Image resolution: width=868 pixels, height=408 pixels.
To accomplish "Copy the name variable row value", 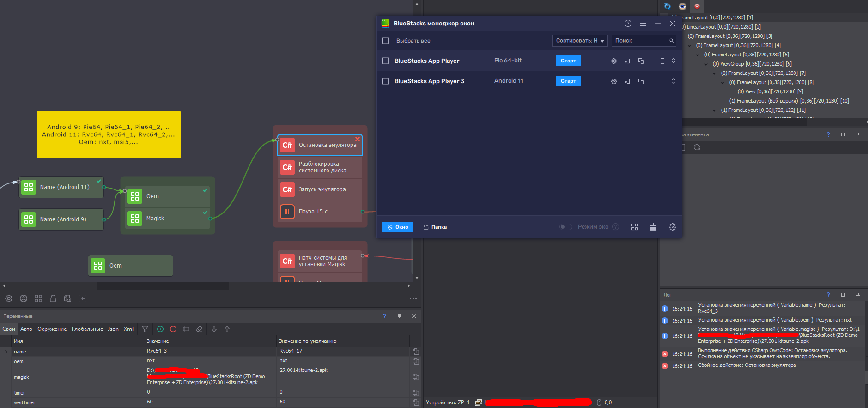I will (x=416, y=352).
